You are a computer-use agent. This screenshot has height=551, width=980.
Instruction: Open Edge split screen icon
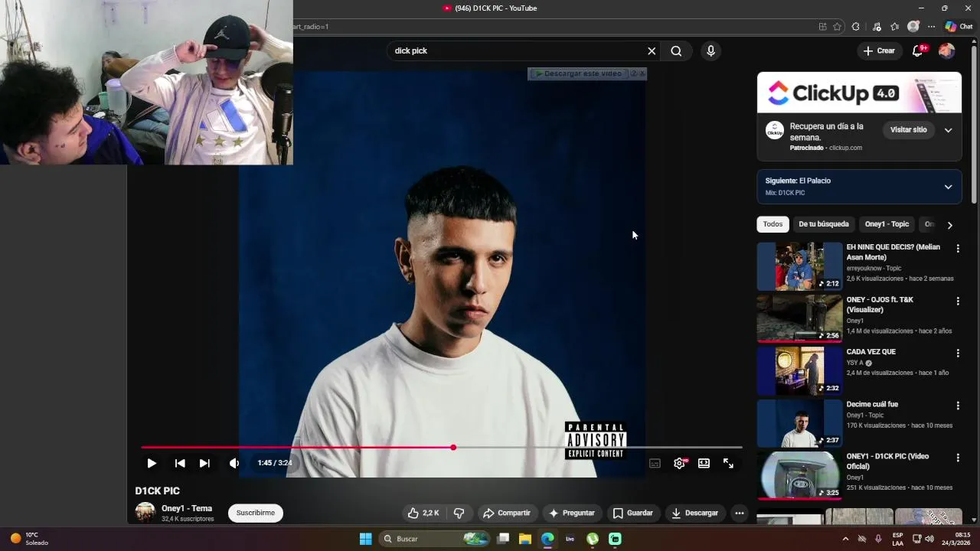(x=823, y=26)
